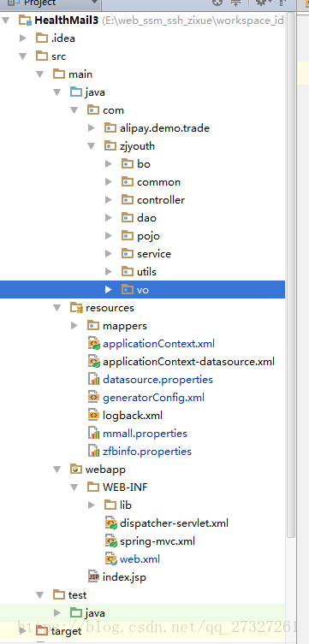Click the .idea folder icon
This screenshot has height=644, width=309.
point(42,38)
